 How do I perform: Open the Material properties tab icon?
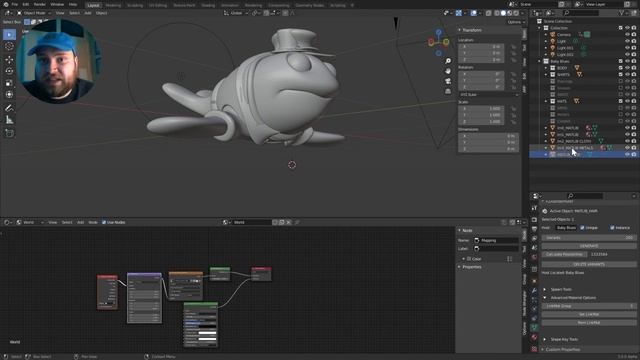pyautogui.click(x=534, y=337)
